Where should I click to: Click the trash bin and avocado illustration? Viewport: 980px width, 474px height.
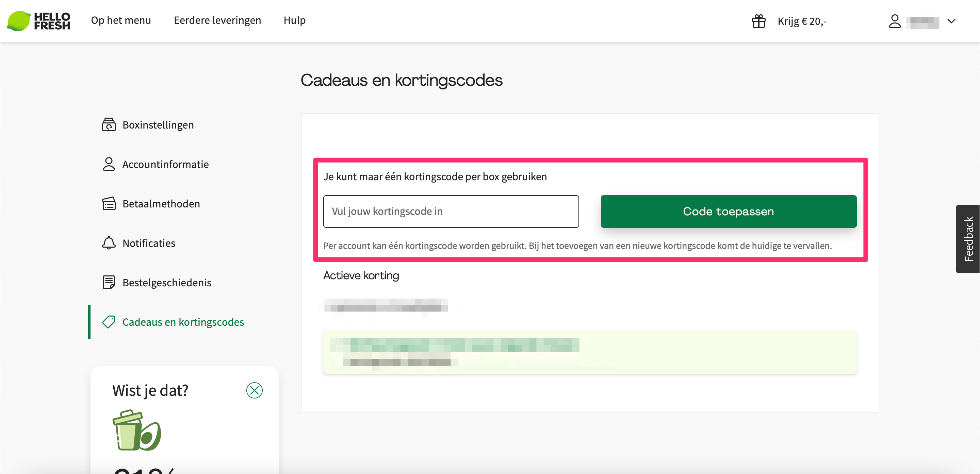[x=137, y=430]
